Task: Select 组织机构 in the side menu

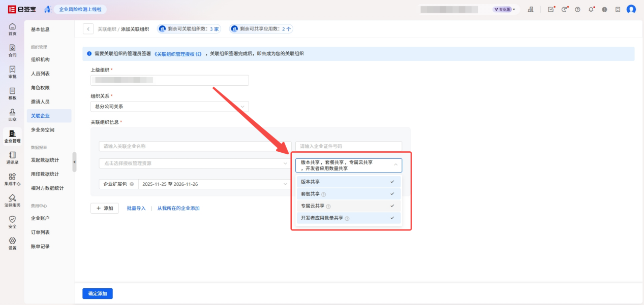Action: point(40,59)
